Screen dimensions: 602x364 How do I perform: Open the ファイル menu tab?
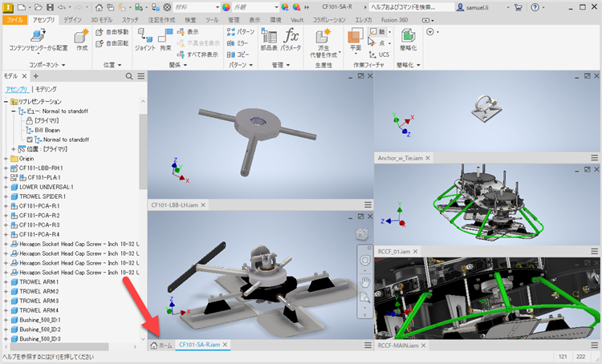(x=14, y=19)
